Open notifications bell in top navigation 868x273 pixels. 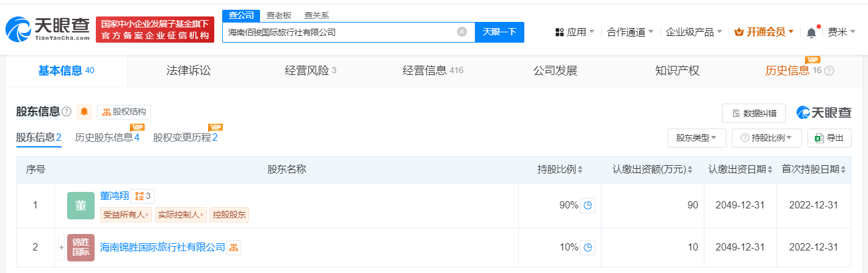pyautogui.click(x=811, y=32)
